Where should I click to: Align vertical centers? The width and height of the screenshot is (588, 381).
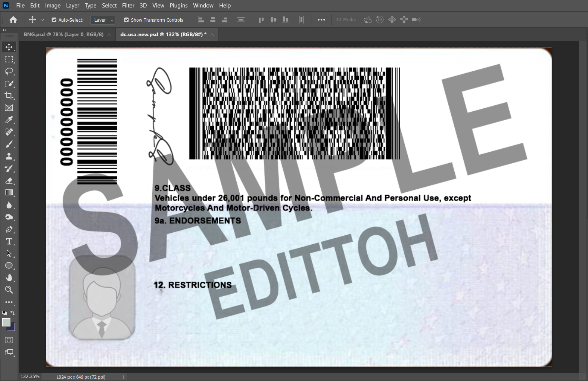click(273, 20)
